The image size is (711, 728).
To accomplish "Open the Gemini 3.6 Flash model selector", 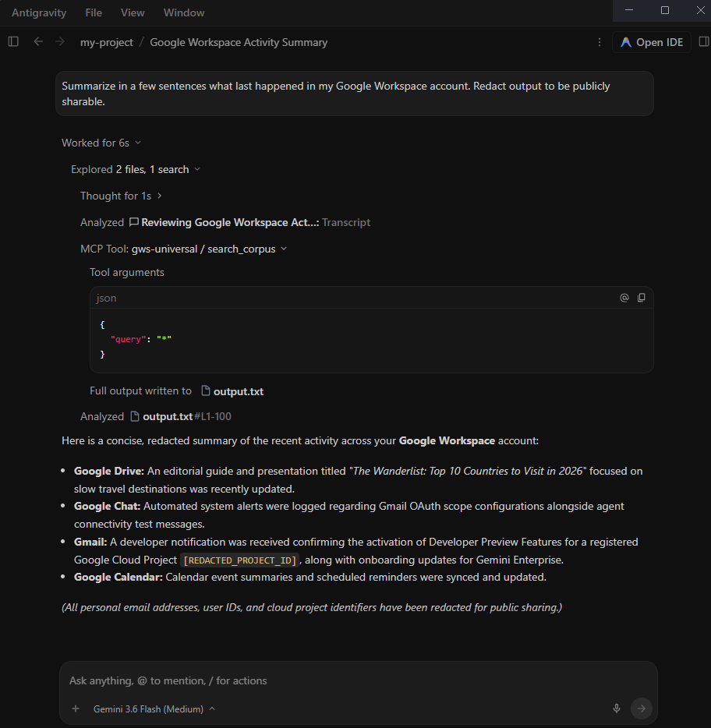I will [154, 709].
